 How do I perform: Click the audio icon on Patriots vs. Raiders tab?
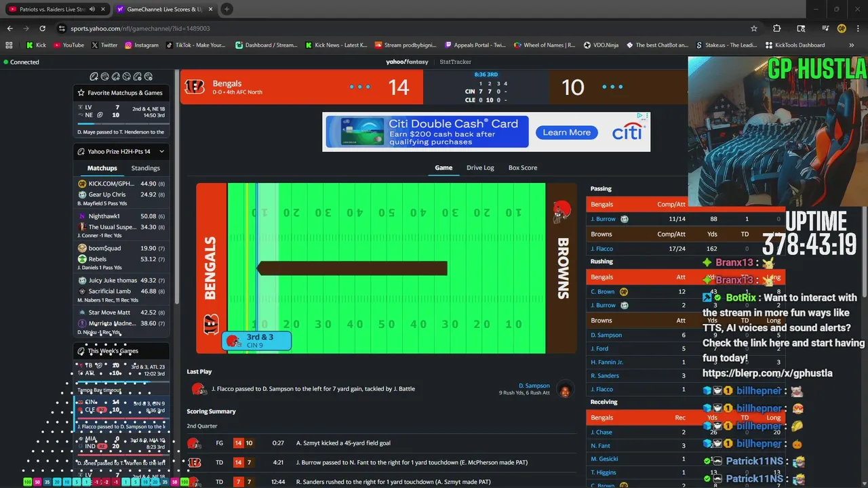point(93,9)
